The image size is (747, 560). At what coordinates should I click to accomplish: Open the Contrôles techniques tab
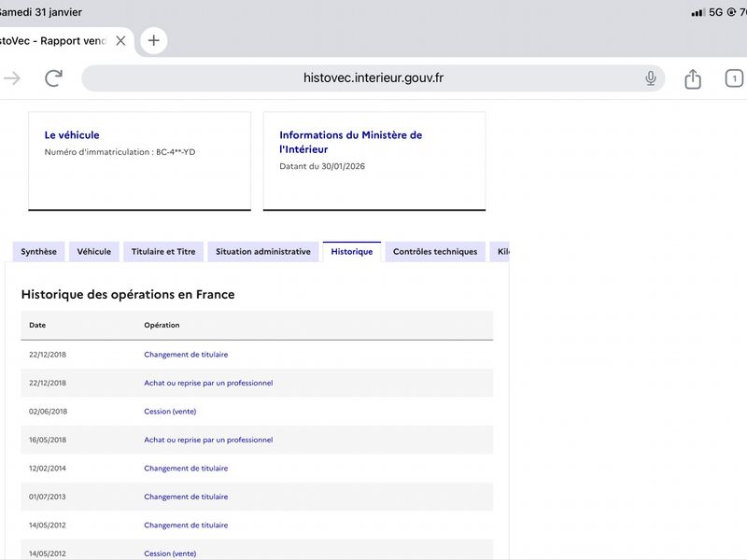coord(434,252)
